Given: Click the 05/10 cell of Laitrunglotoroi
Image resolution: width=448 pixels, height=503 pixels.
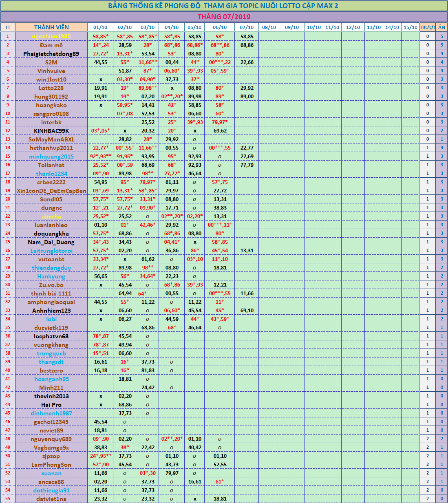Looking at the screenshot, I should (x=195, y=250).
